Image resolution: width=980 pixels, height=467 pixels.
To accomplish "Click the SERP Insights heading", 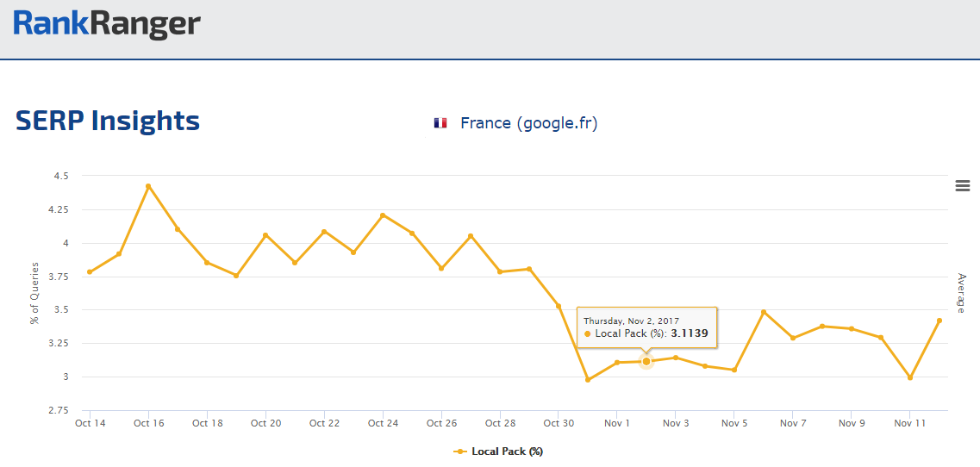I will coord(108,121).
